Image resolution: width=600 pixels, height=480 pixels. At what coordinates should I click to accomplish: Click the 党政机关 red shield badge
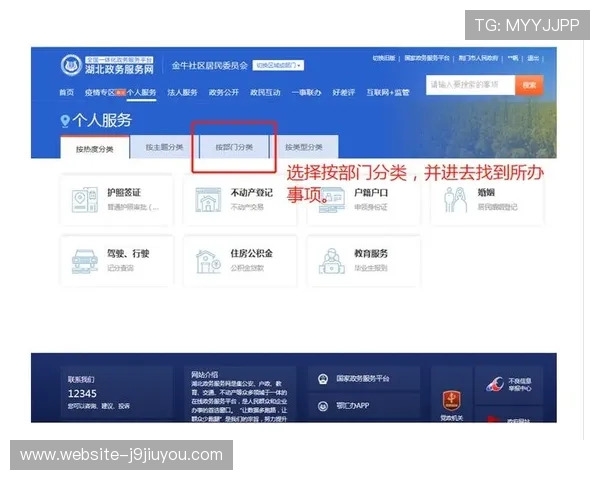tap(452, 401)
